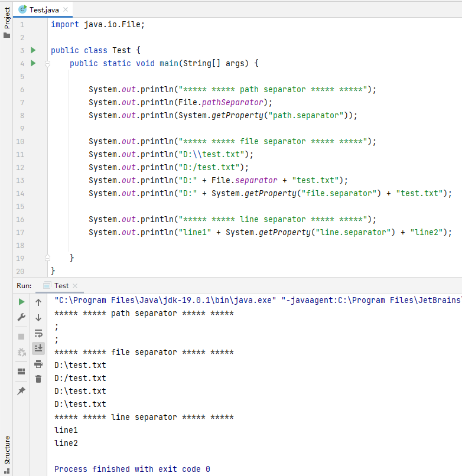This screenshot has height=476, width=462.
Task: Restore default layout of the Run window
Action: click(x=21, y=371)
